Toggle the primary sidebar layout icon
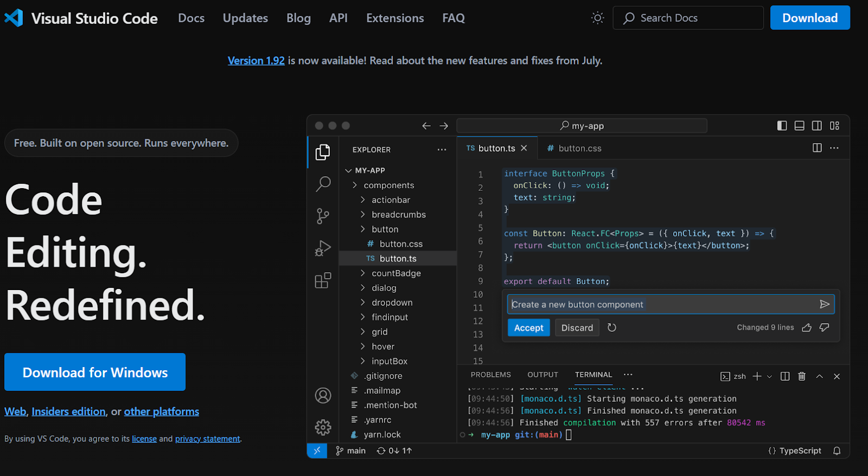Image resolution: width=868 pixels, height=476 pixels. tap(782, 126)
